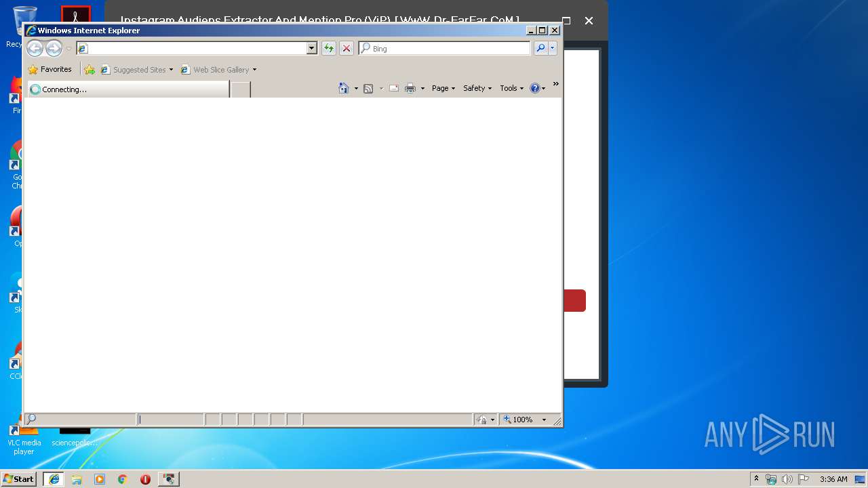Expand the Web Slice Gallery dropdown arrow
868x488 pixels.
pos(254,70)
